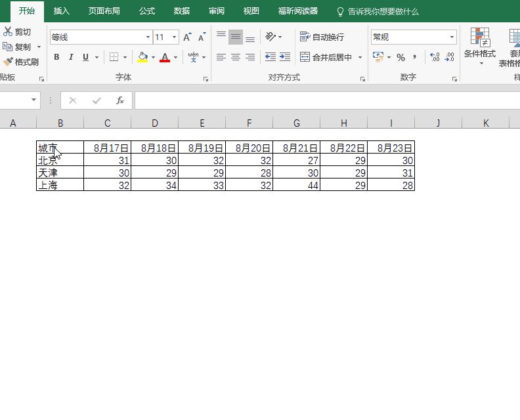This screenshot has width=520, height=420.
Task: Increase font size with large A icon
Action: coord(187,37)
